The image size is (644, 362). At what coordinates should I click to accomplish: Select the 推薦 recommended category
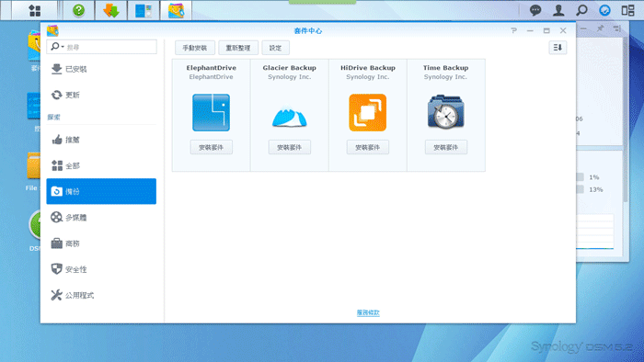click(101, 140)
